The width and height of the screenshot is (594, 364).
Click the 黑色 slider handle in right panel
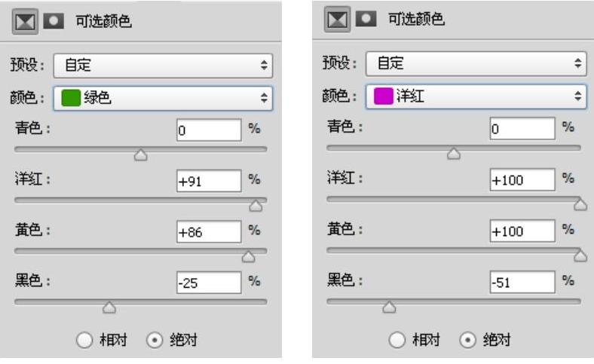point(389,306)
